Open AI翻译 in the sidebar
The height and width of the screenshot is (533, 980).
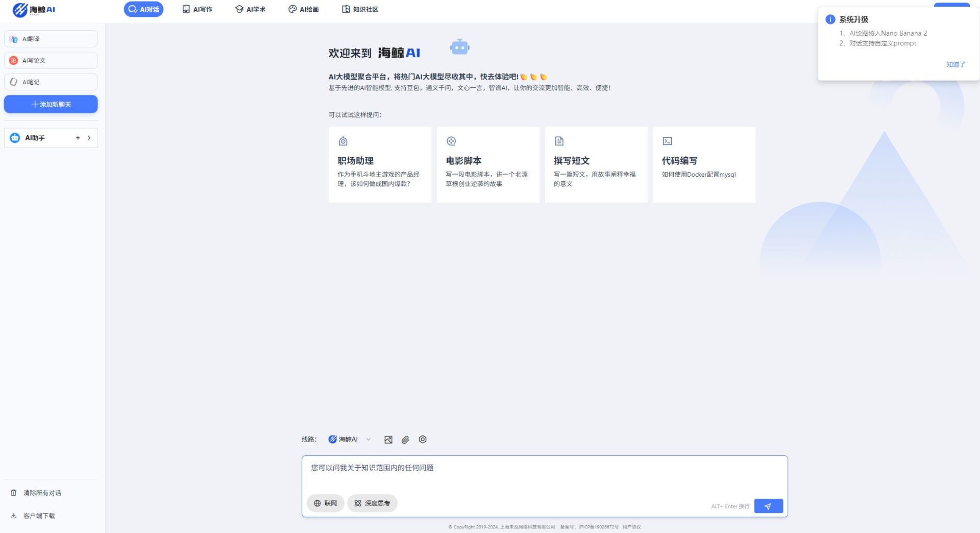[x=51, y=39]
